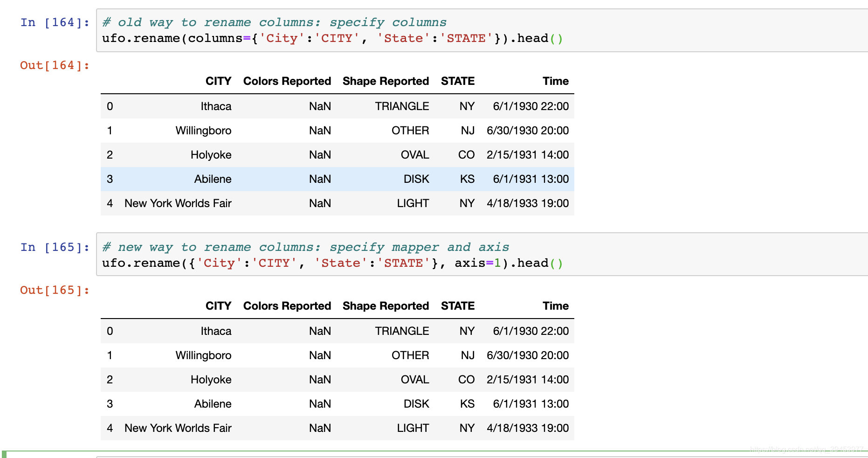The image size is (868, 458).
Task: Click Holyoke cell in Out[165] table
Action: tap(211, 380)
